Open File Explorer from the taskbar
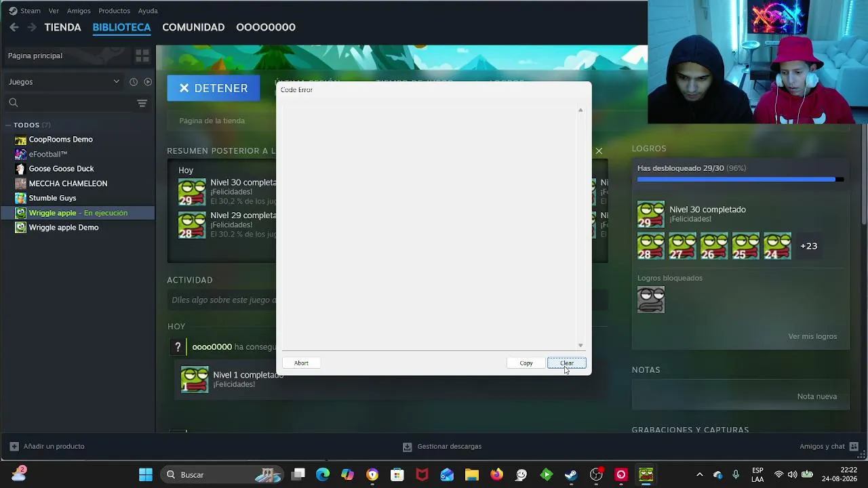This screenshot has width=868, height=488. point(471,474)
